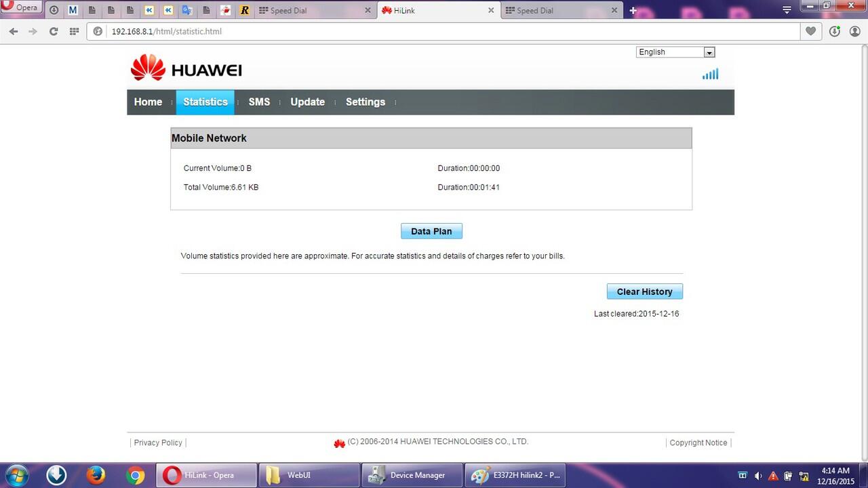The image size is (868, 488).
Task: Open the taskbar clock showing 4:14 AM
Action: pos(835,476)
